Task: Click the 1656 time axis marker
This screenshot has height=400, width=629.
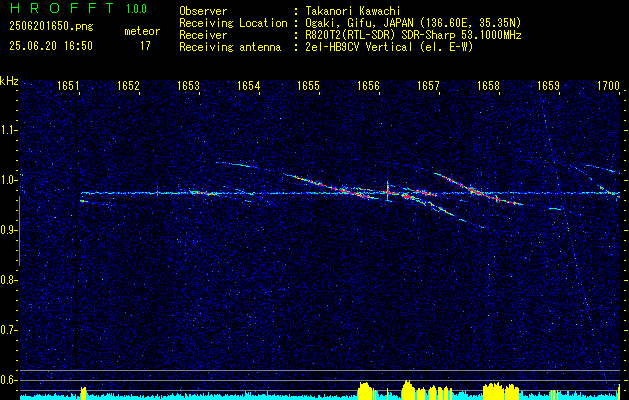Action: [368, 85]
